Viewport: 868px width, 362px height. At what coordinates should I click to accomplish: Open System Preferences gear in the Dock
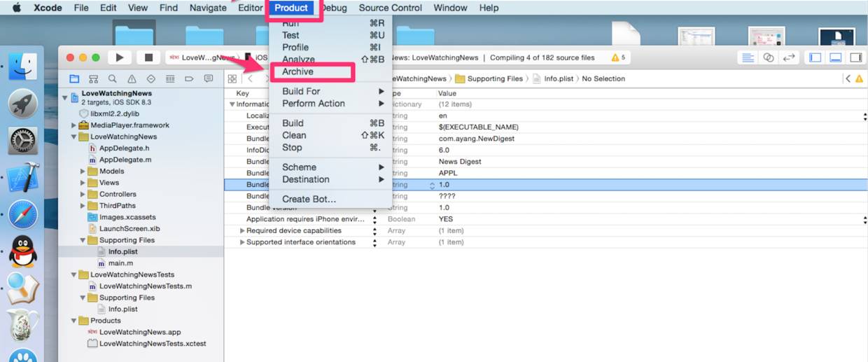point(22,141)
